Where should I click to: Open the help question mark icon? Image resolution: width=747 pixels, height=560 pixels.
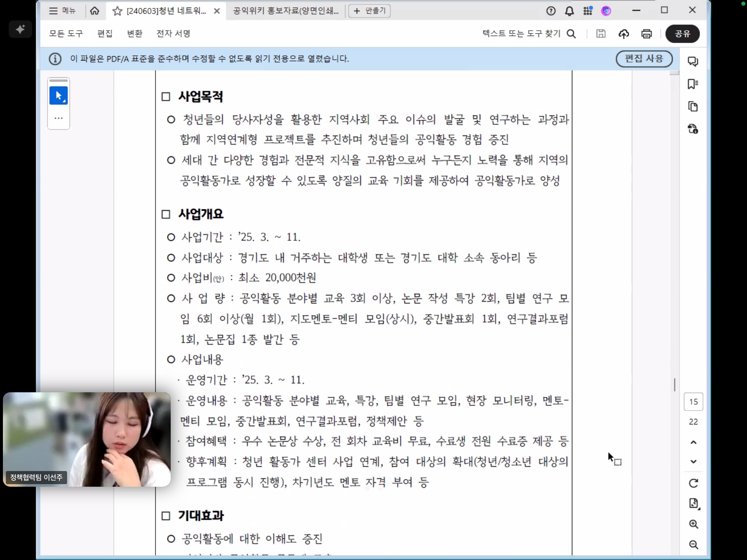pyautogui.click(x=551, y=11)
